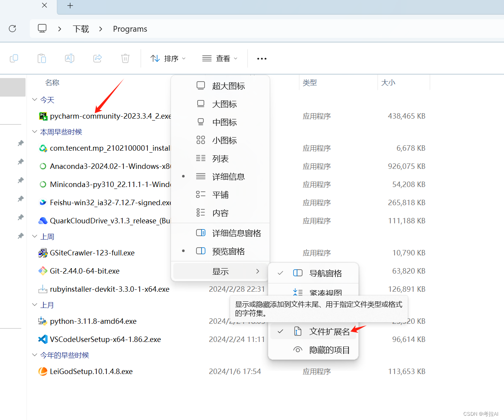Click the GSiteCrawler file icon
Screen dimensions: 504x420
pyautogui.click(x=43, y=253)
